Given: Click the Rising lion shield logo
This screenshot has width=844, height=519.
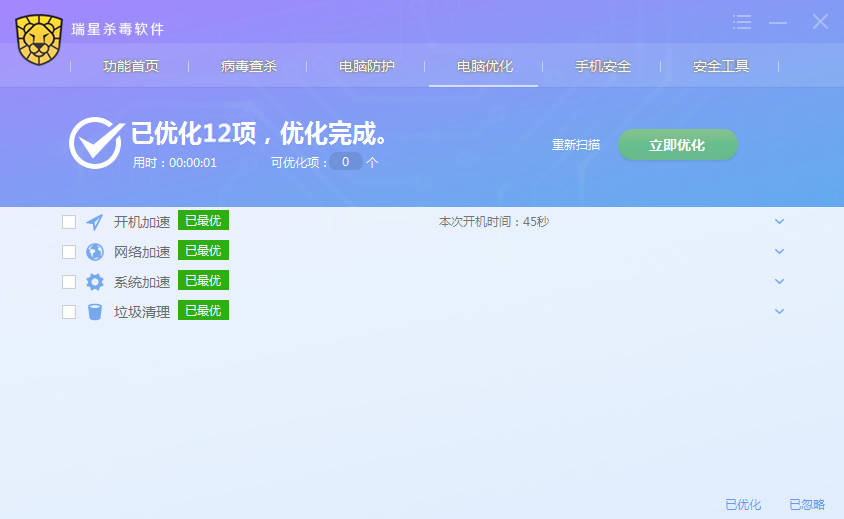Looking at the screenshot, I should [x=40, y=40].
